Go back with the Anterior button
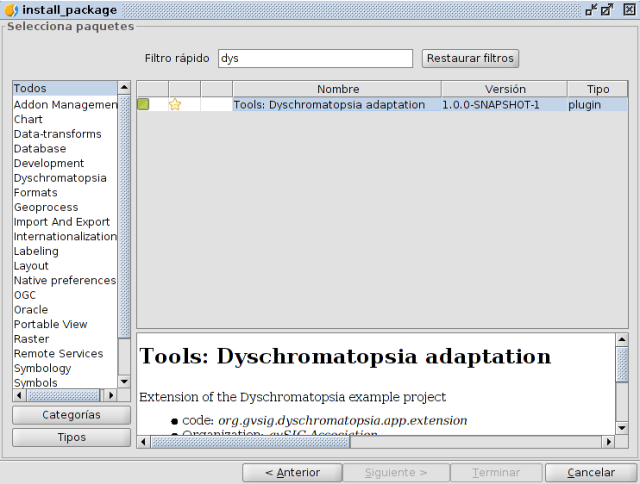The image size is (640, 484). pyautogui.click(x=292, y=473)
